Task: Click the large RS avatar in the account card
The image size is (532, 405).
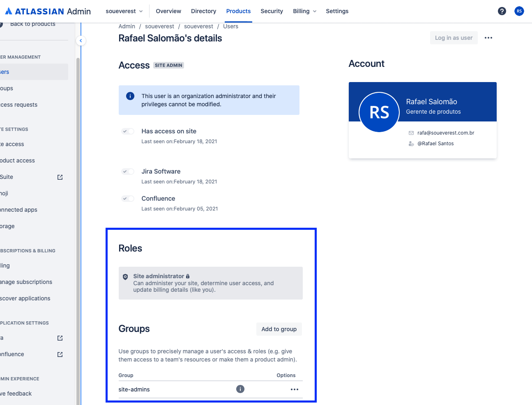Action: coord(379,112)
